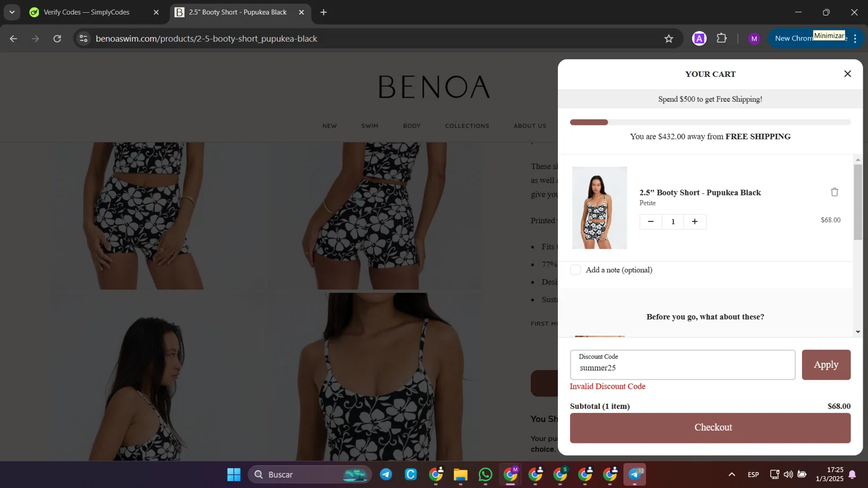This screenshot has width=868, height=488.
Task: Open the Extensions puzzle icon
Action: [722, 39]
